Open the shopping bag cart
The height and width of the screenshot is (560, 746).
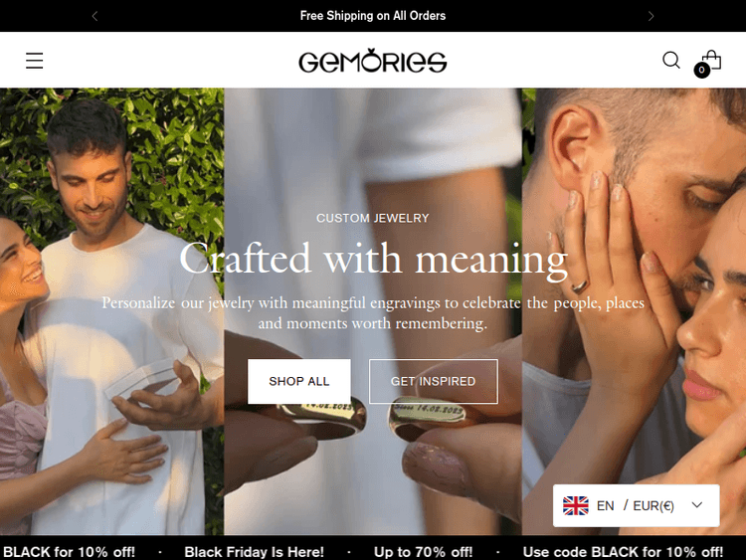pos(712,60)
